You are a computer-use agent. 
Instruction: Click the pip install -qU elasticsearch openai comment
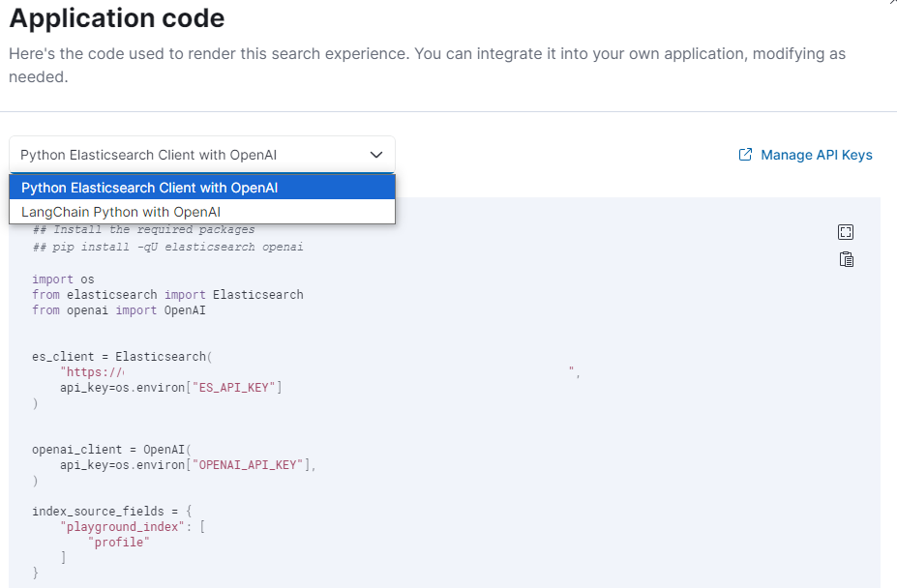pyautogui.click(x=167, y=248)
